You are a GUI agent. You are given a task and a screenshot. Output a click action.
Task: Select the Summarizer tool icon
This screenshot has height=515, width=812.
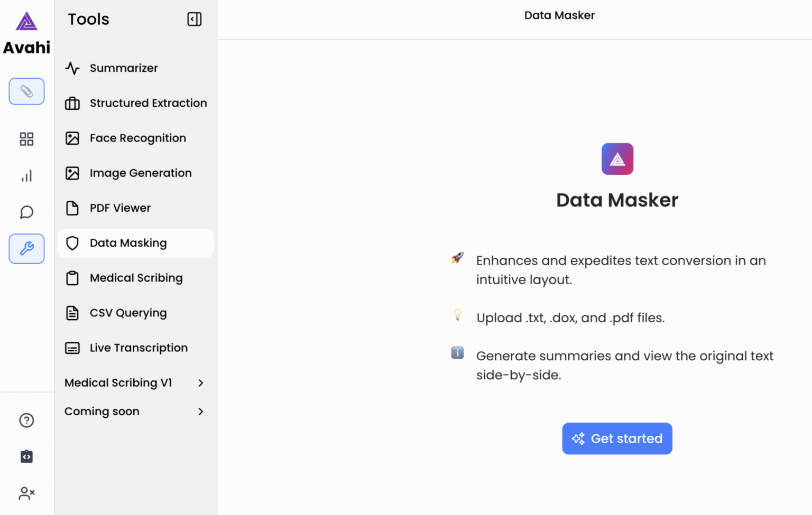[72, 68]
